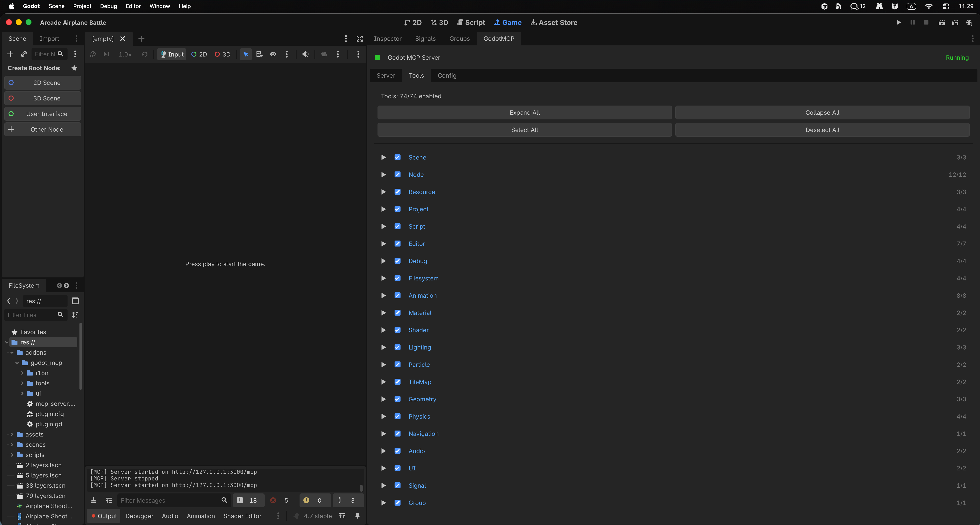Open the Project menu in menu bar
The width and height of the screenshot is (980, 525).
click(x=82, y=6)
